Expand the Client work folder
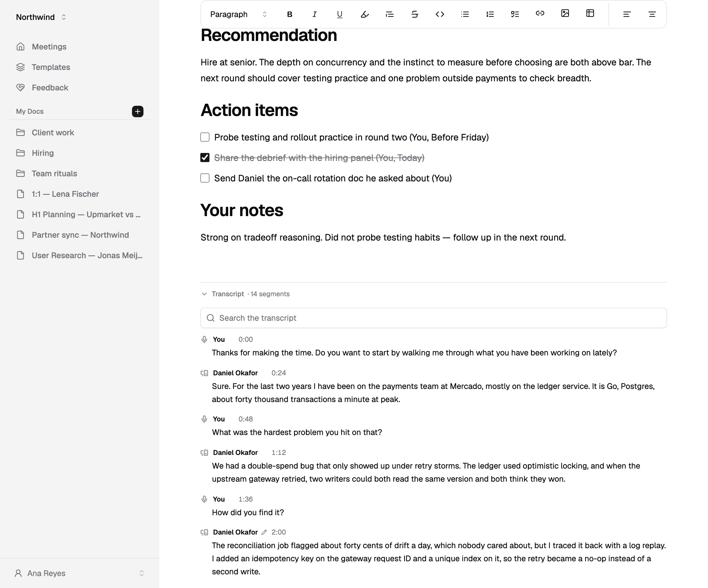Image resolution: width=708 pixels, height=588 pixels. click(80, 132)
